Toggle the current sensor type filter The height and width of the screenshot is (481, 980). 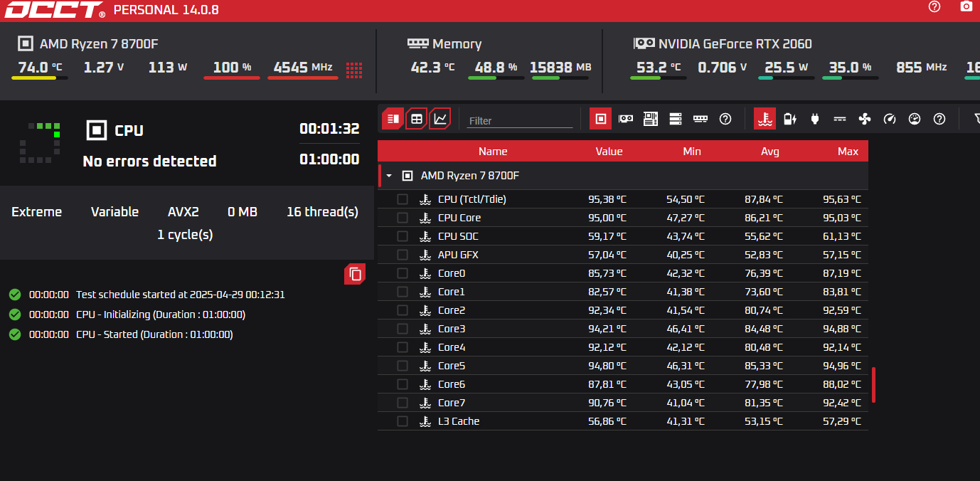840,119
